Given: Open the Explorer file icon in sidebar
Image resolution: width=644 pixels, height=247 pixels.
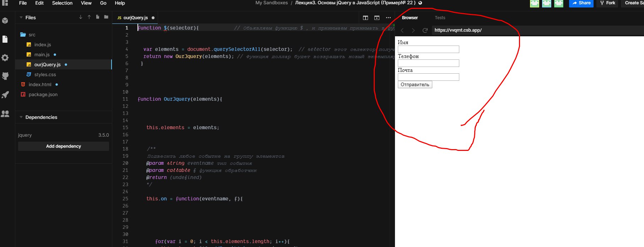Looking at the screenshot, I should pos(5,39).
